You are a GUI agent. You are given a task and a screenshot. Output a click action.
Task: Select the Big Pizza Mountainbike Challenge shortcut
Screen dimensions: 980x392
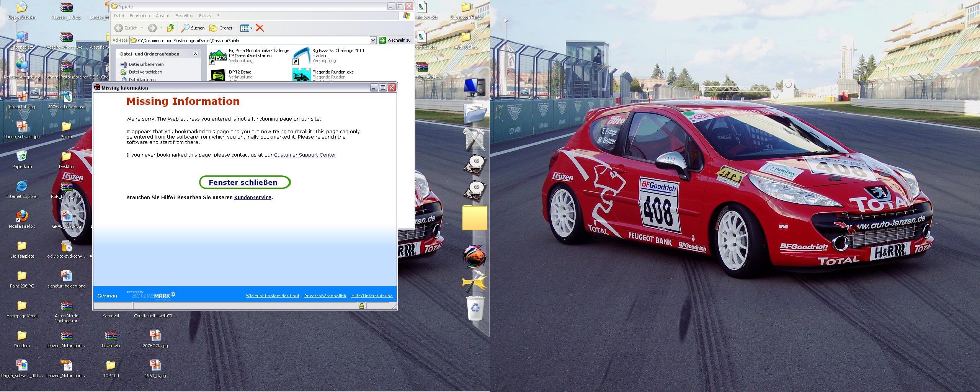(x=218, y=57)
